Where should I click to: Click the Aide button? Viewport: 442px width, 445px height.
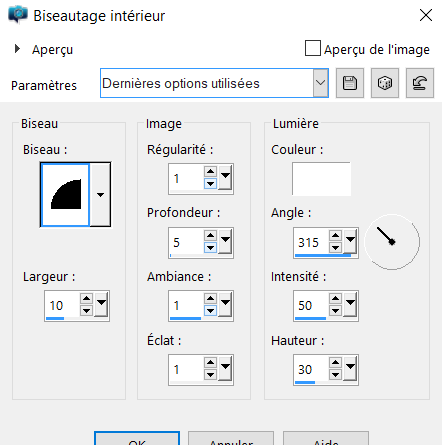[326, 439]
